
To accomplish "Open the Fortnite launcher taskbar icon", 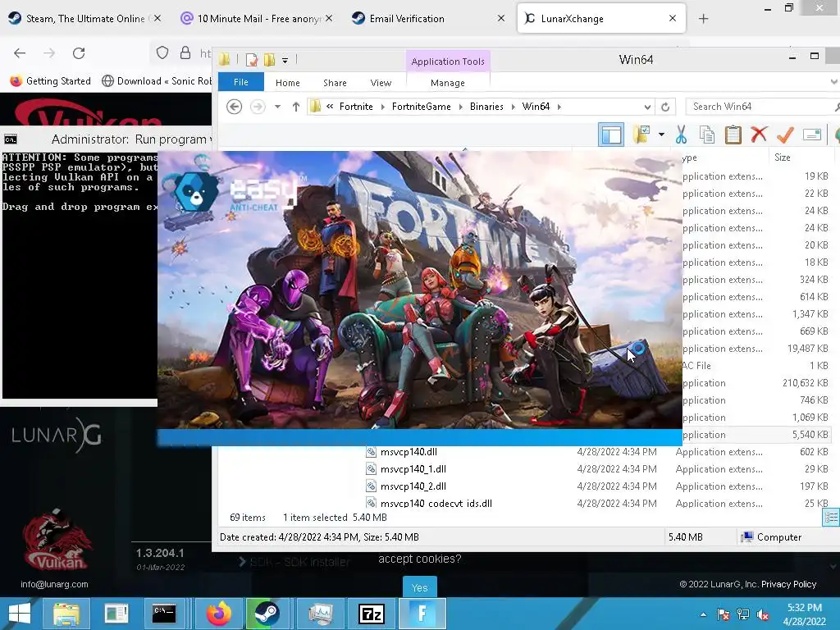I will coord(422,614).
